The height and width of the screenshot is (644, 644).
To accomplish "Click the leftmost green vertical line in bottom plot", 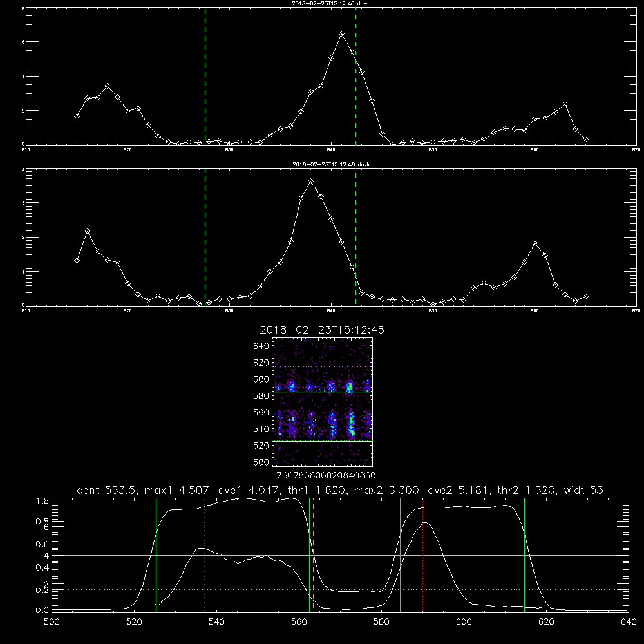I will (156, 554).
